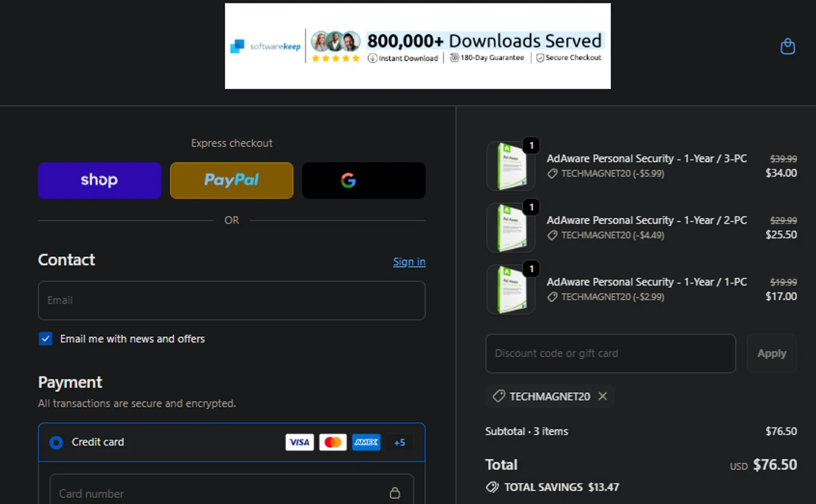
Task: Open AdAware 3-PC product thumbnail
Action: pyautogui.click(x=511, y=166)
